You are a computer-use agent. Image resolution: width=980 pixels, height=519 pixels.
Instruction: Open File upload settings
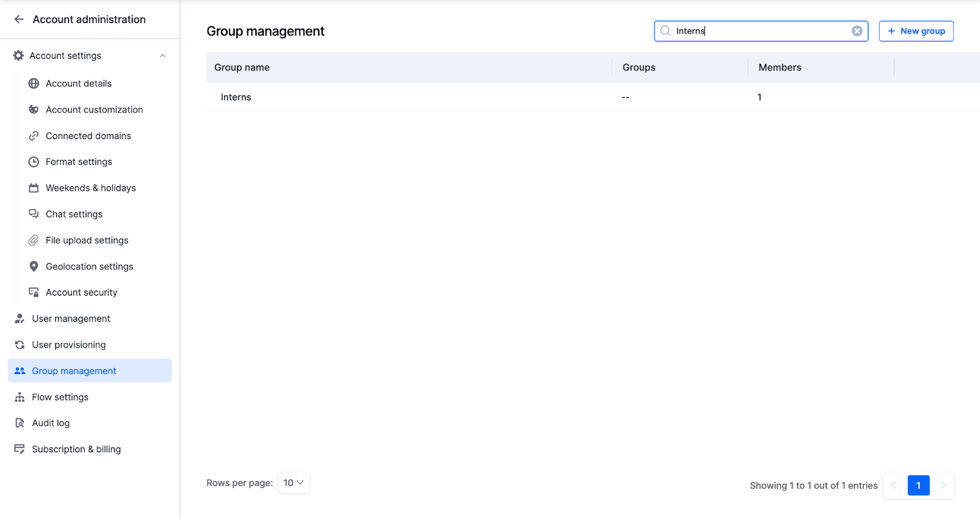tap(87, 241)
